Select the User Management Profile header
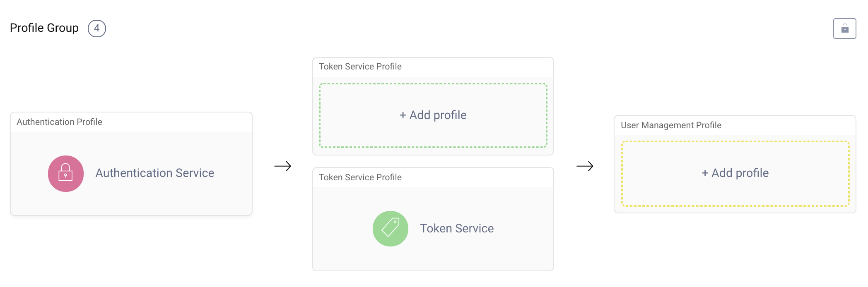The image size is (868, 287). point(671,125)
